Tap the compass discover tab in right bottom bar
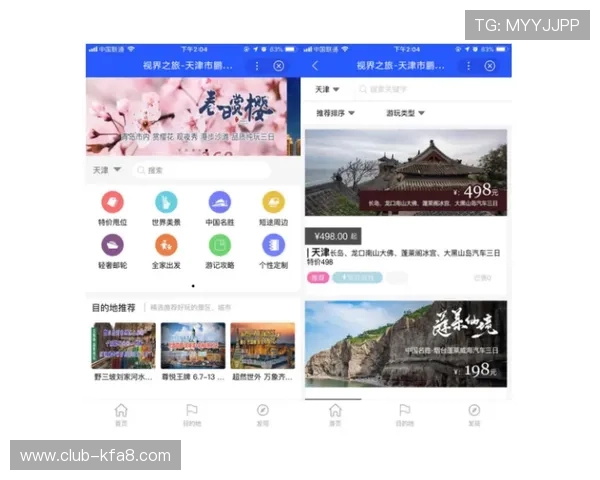This screenshot has height=480, width=600. [x=474, y=415]
